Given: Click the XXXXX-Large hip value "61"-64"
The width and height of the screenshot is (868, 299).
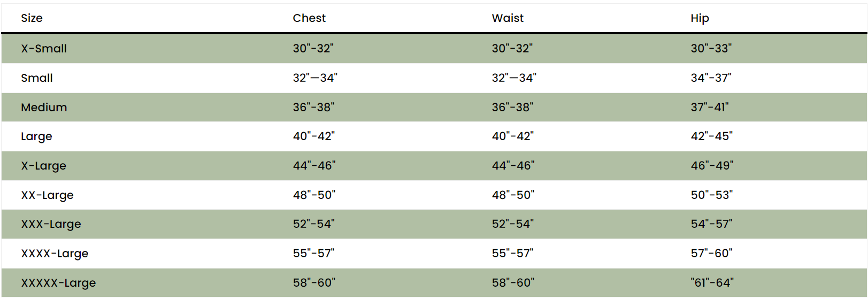Looking at the screenshot, I should click(712, 283).
